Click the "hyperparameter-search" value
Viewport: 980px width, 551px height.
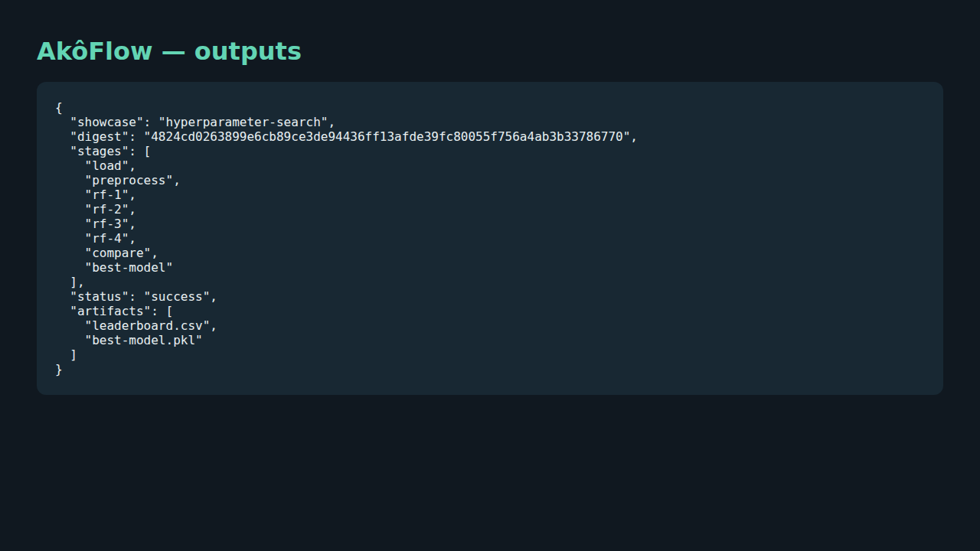(x=243, y=122)
